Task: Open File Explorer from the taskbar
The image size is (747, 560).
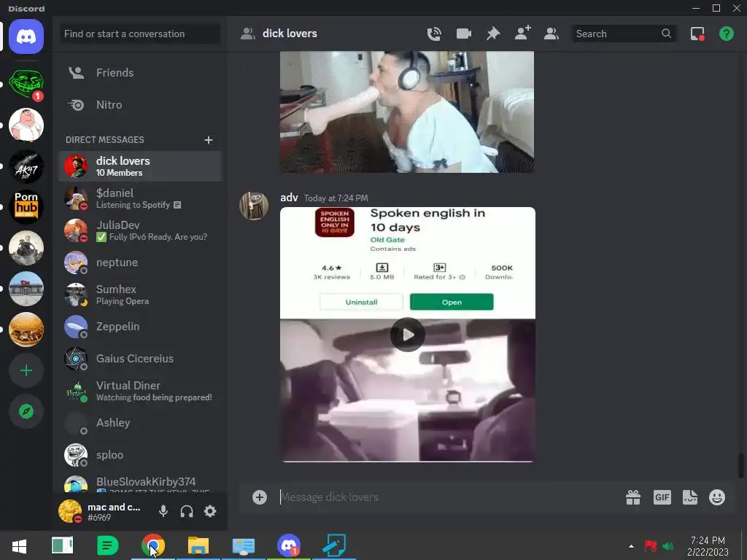Action: tap(198, 545)
